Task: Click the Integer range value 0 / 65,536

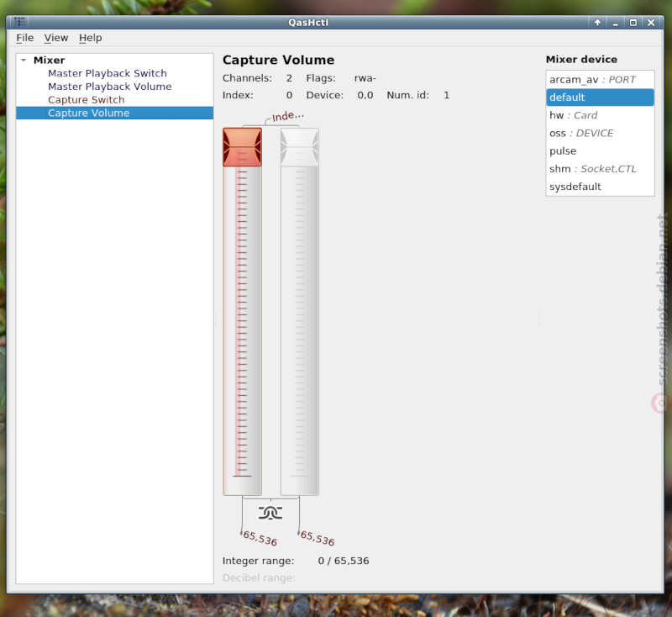Action: click(x=344, y=561)
